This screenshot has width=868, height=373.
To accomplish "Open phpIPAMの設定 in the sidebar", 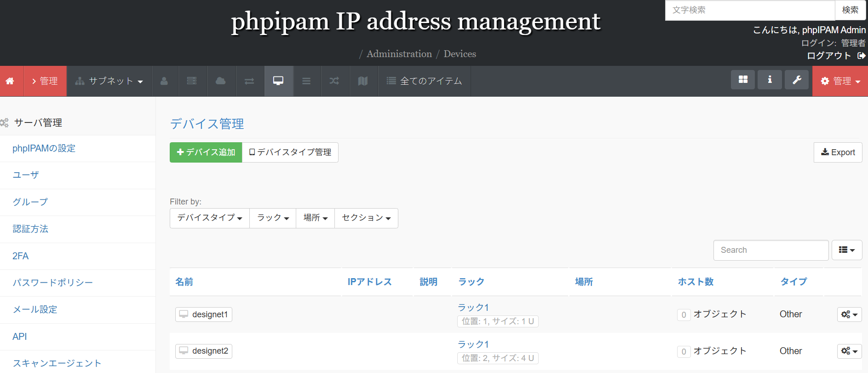I will 44,148.
